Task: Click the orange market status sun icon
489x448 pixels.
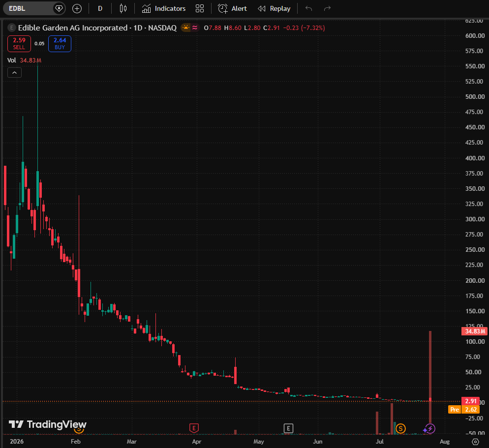Action: pyautogui.click(x=186, y=28)
